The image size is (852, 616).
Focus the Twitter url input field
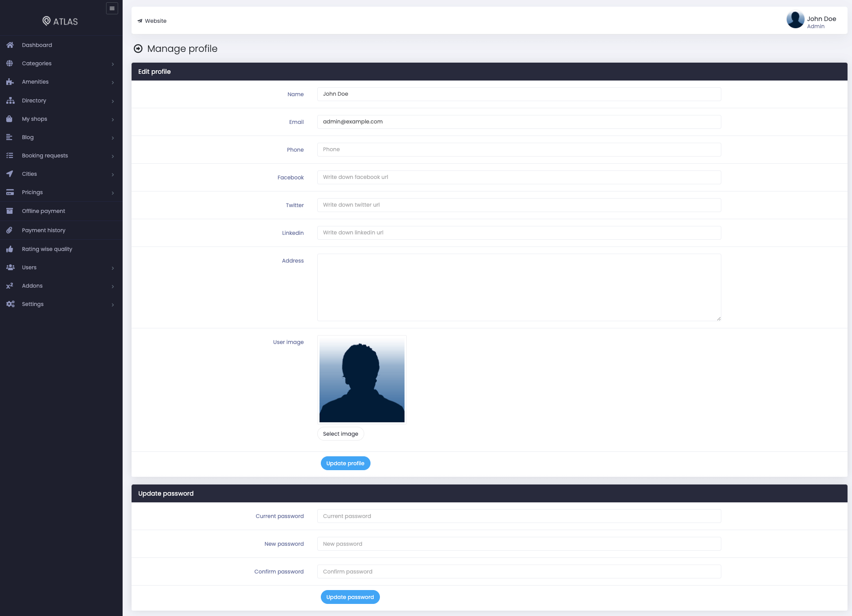(519, 205)
